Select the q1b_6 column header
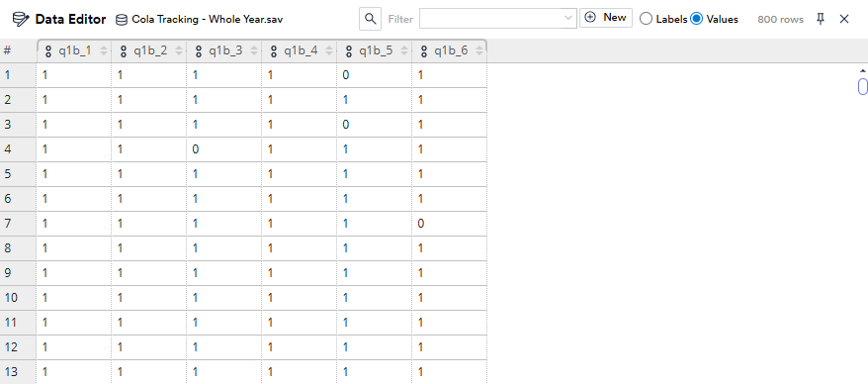The image size is (868, 384). [450, 51]
